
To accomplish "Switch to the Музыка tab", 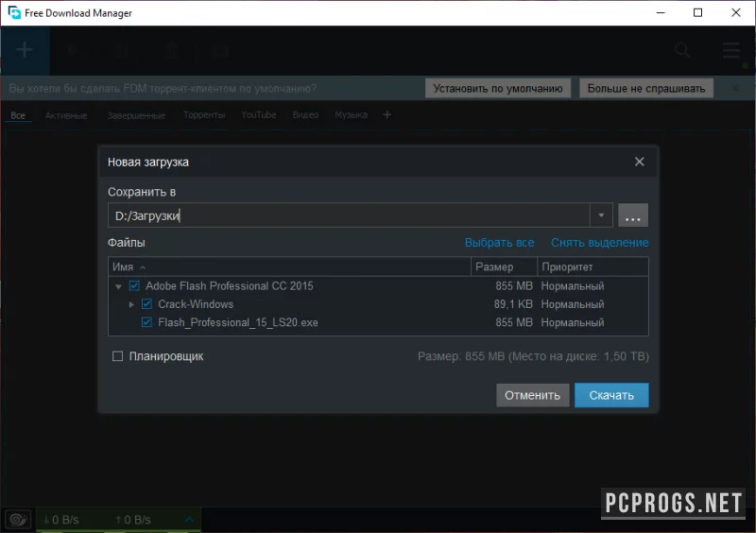I will point(351,114).
